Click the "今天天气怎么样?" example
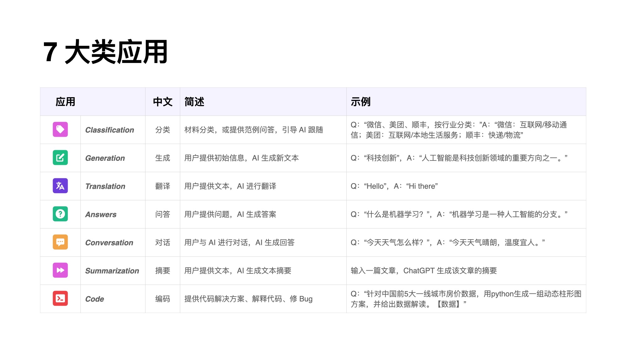 pyautogui.click(x=448, y=243)
